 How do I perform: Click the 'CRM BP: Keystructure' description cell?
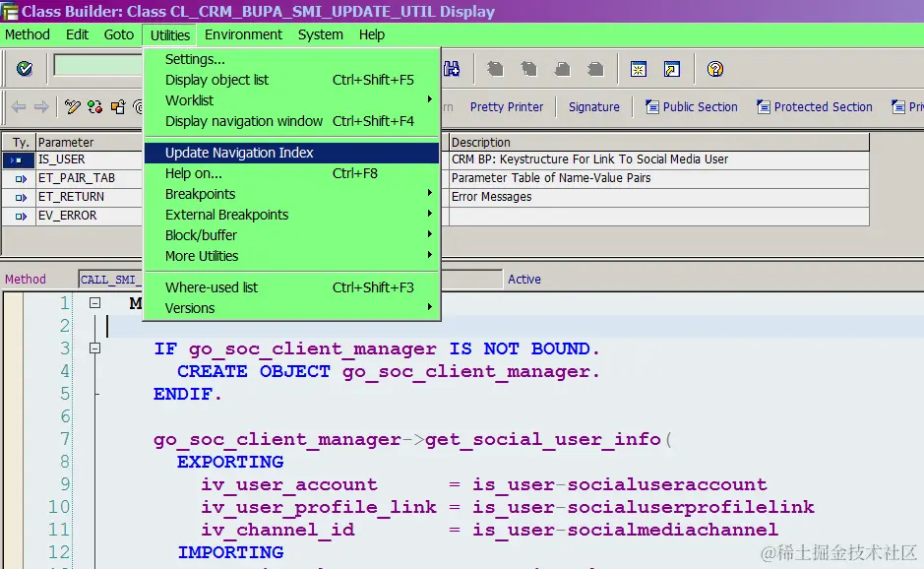[x=659, y=159]
